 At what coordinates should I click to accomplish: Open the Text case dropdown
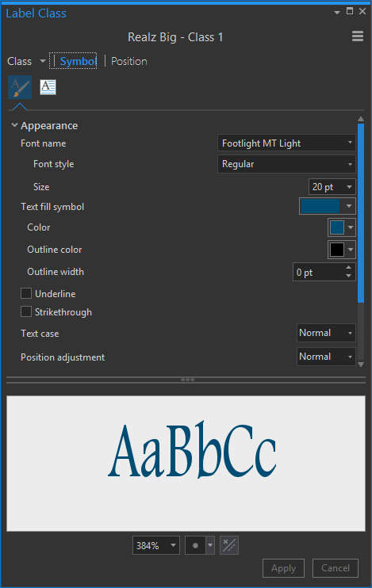326,333
